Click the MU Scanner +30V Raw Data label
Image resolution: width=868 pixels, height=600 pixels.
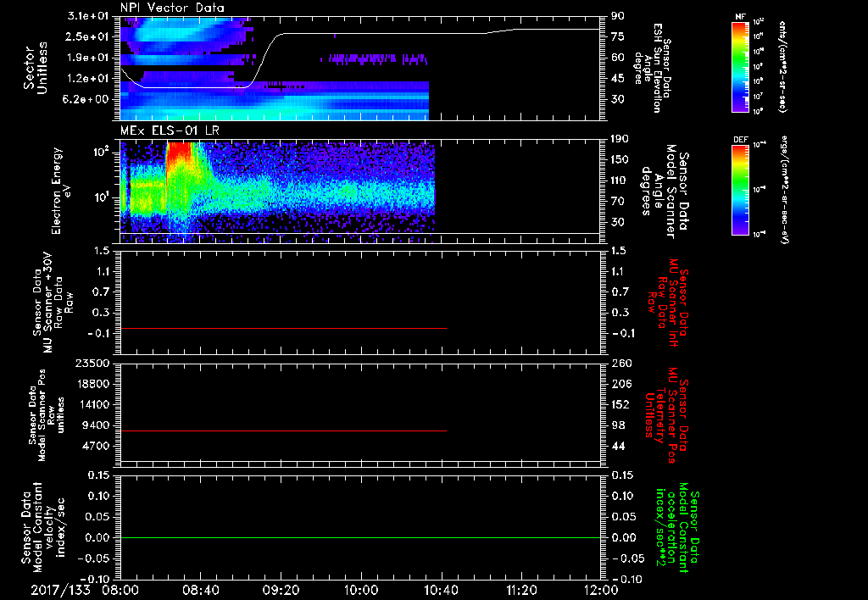click(x=52, y=303)
